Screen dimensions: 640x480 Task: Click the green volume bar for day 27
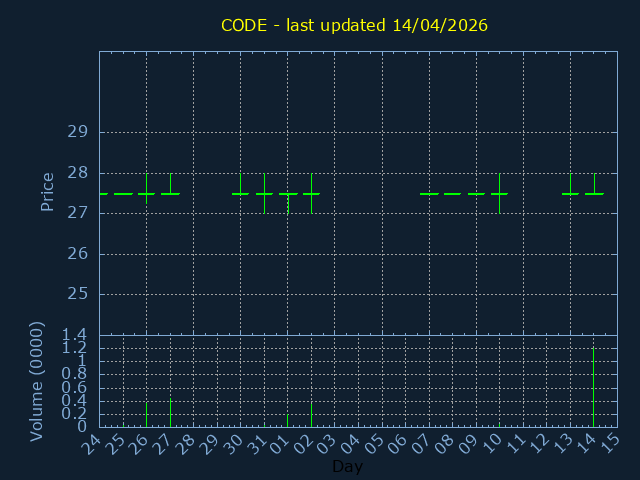170,412
